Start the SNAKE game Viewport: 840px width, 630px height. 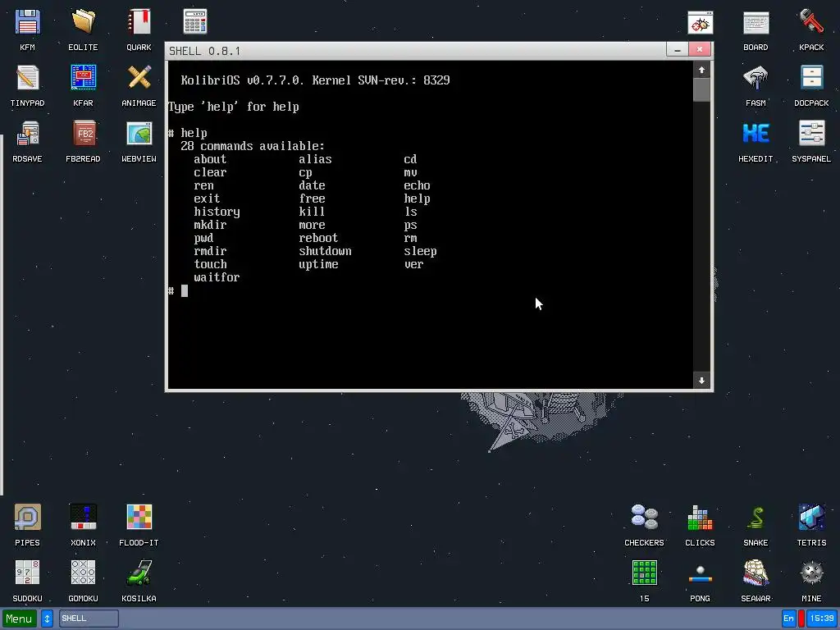point(756,518)
